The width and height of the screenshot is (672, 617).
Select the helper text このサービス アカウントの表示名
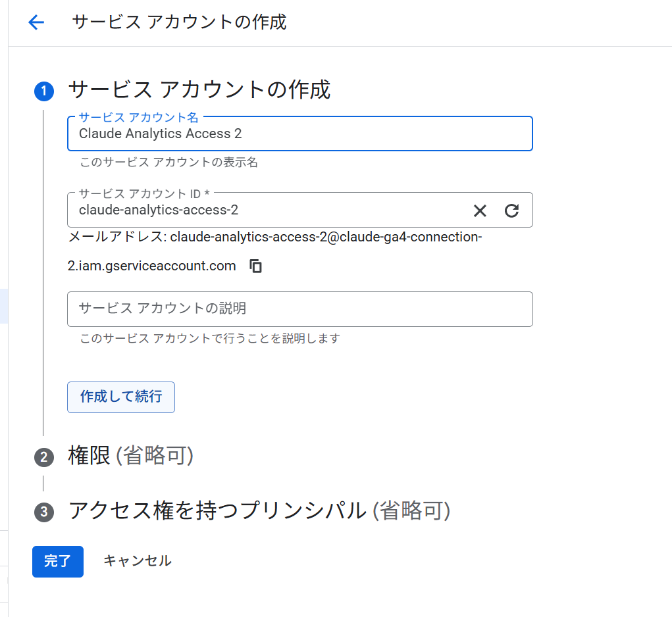[169, 162]
